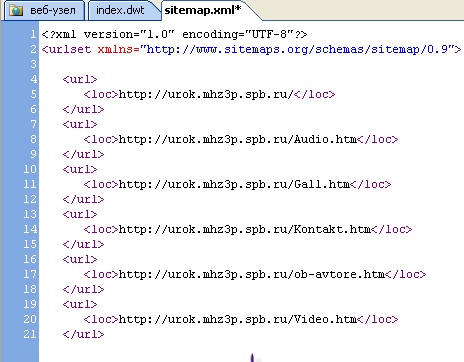
Task: Click the Video.htm URL line
Action: pyautogui.click(x=241, y=319)
